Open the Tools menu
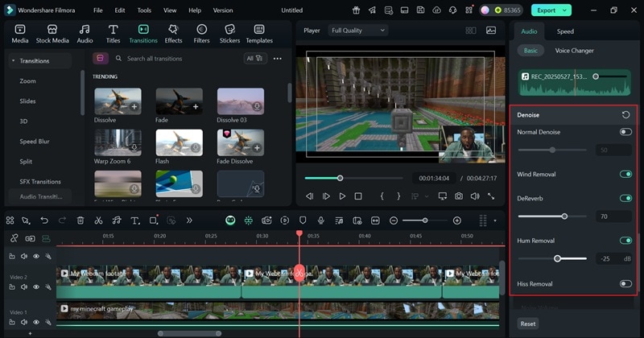The image size is (644, 338). coord(144,10)
